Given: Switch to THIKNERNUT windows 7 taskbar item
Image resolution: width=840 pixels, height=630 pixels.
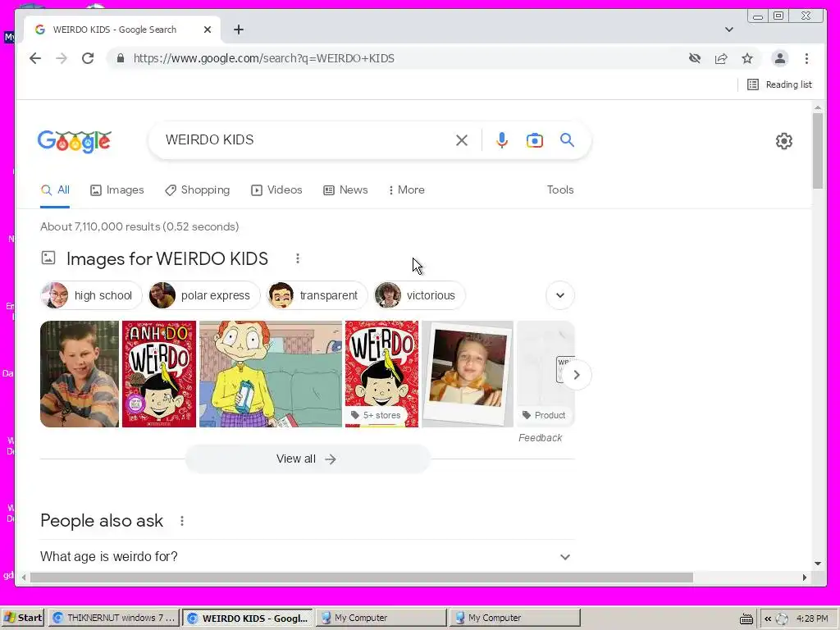Looking at the screenshot, I should (x=114, y=618).
